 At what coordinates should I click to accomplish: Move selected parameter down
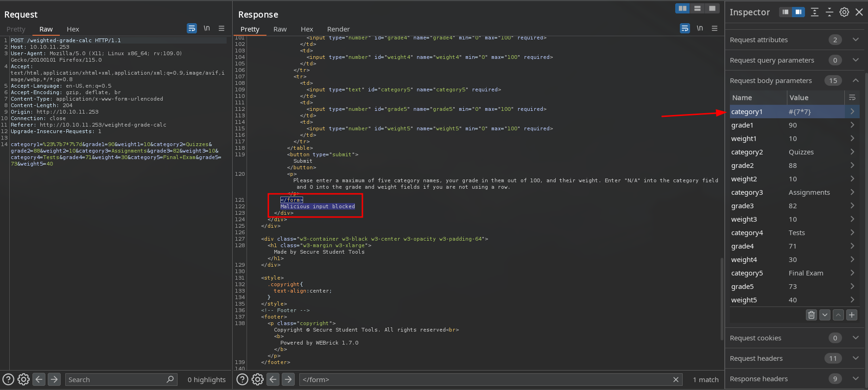pyautogui.click(x=825, y=315)
